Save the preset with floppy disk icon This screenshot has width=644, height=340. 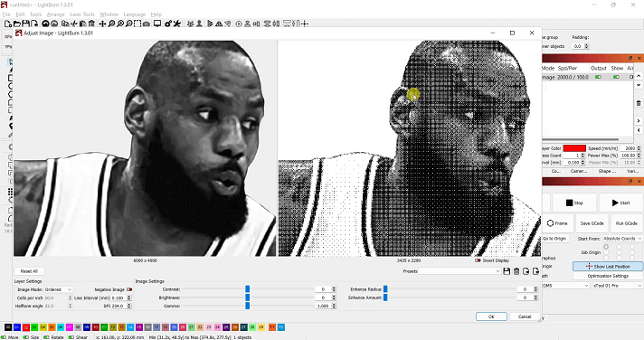507,271
